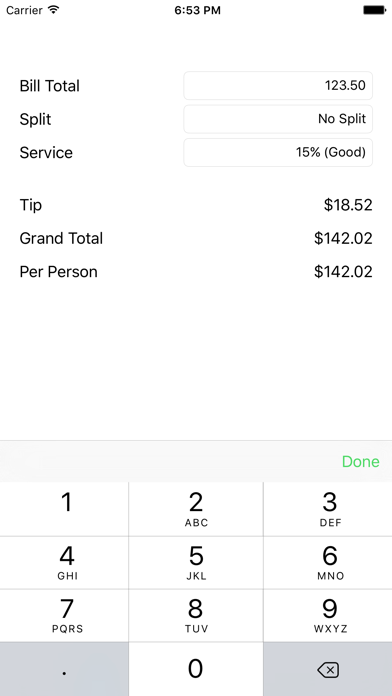
Task: Open the Split picker field
Action: (x=278, y=119)
